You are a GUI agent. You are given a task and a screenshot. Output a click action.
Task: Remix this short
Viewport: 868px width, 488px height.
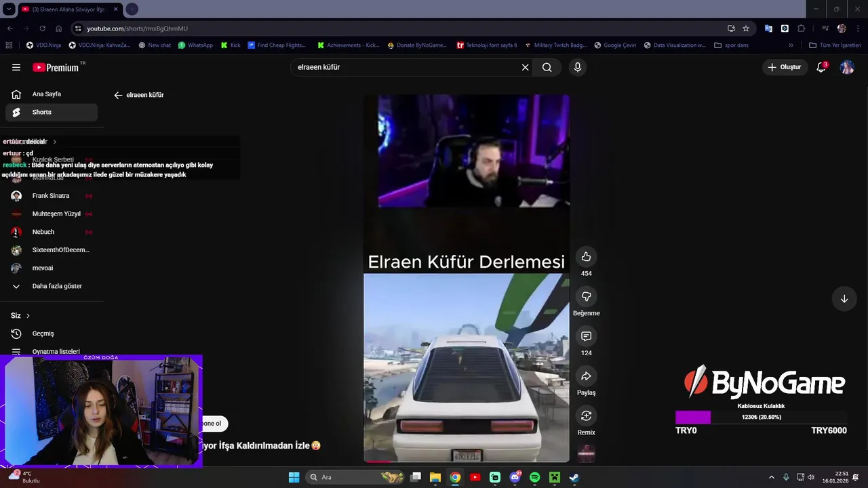coord(586,415)
